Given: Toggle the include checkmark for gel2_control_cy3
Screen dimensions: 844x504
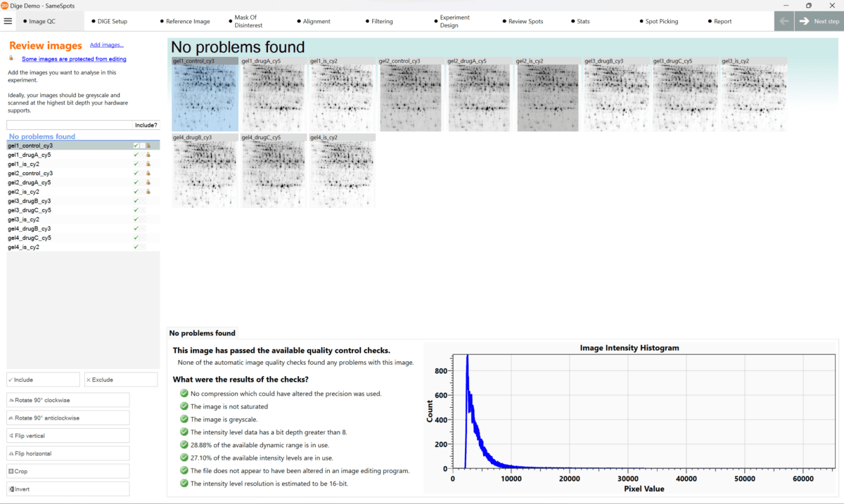Looking at the screenshot, I should pos(136,173).
